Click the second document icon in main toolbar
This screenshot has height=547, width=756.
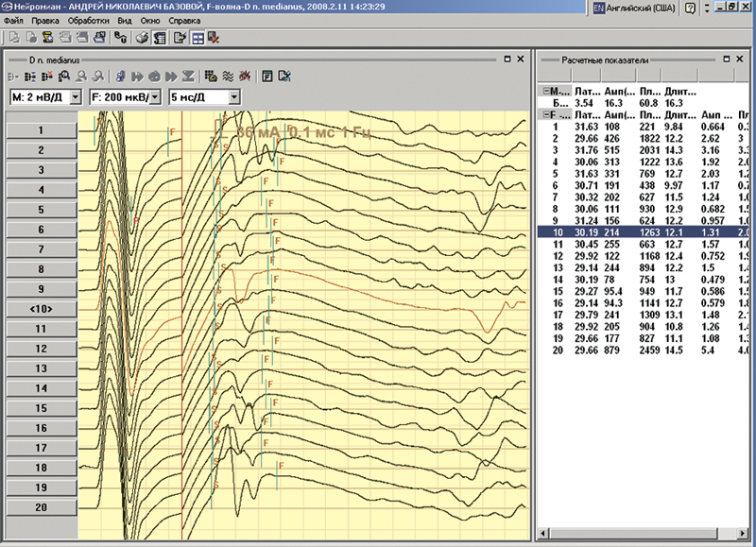31,38
